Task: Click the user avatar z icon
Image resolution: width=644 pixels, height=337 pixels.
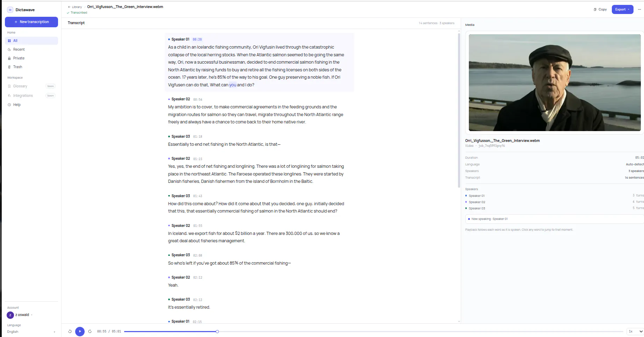Action: click(x=10, y=315)
